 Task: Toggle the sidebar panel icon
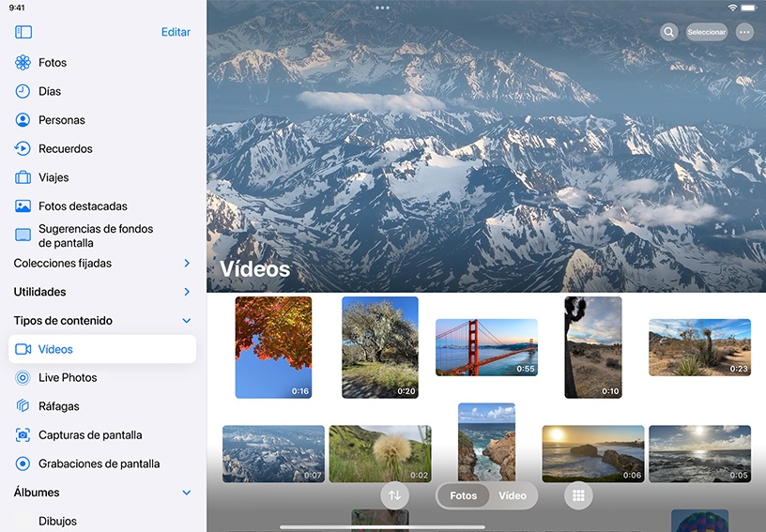23,32
